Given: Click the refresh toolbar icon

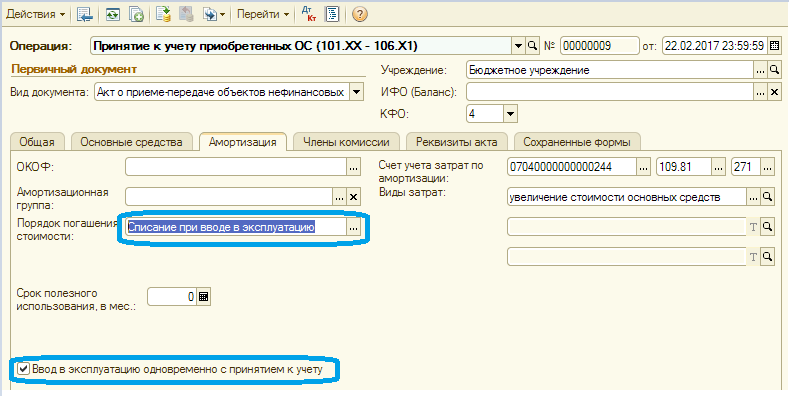Looking at the screenshot, I should 113,15.
